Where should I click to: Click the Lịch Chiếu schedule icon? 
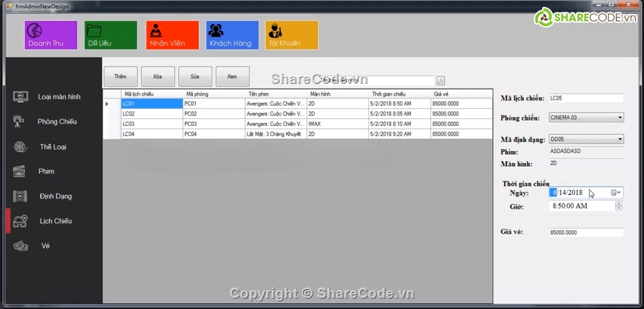20,221
